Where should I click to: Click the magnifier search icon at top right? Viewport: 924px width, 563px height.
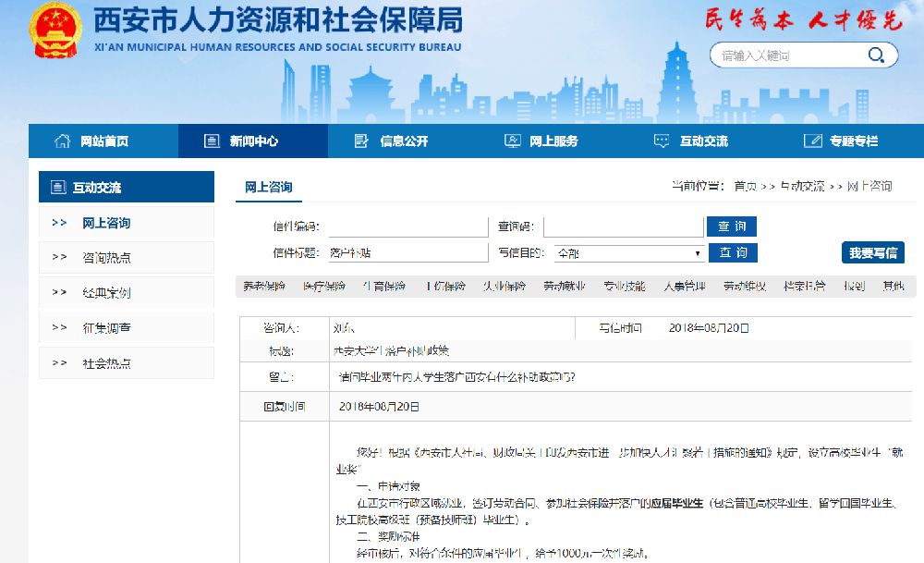[x=876, y=55]
